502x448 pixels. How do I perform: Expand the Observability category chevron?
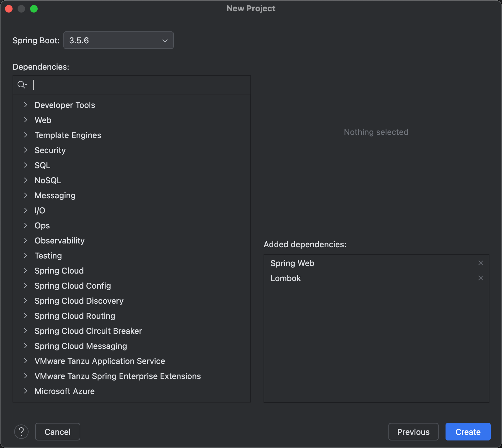click(26, 240)
